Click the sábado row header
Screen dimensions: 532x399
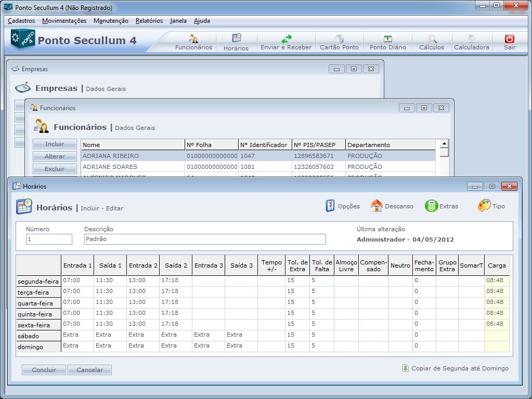coord(38,336)
